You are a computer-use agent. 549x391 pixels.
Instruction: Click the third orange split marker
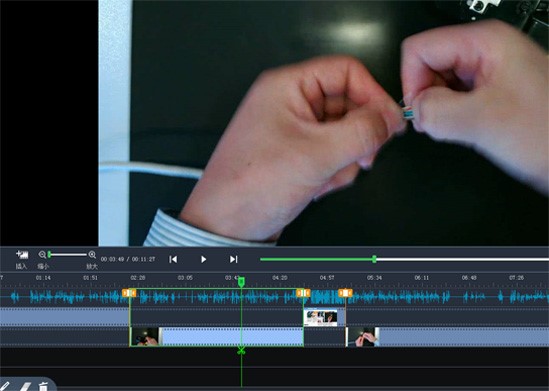345,293
